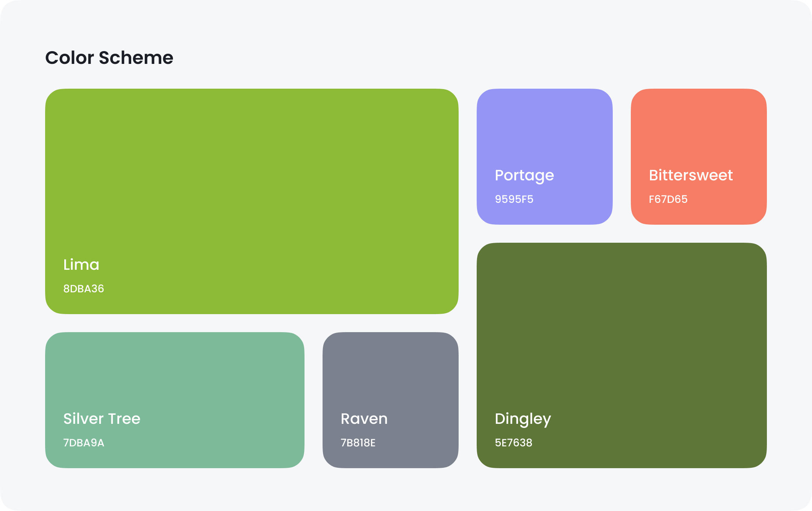Select the Dingley dark green swatch

tap(621, 355)
